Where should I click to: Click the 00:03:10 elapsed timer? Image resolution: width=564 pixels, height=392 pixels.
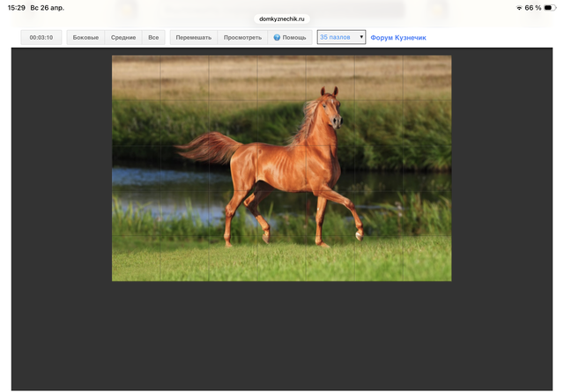tap(41, 38)
